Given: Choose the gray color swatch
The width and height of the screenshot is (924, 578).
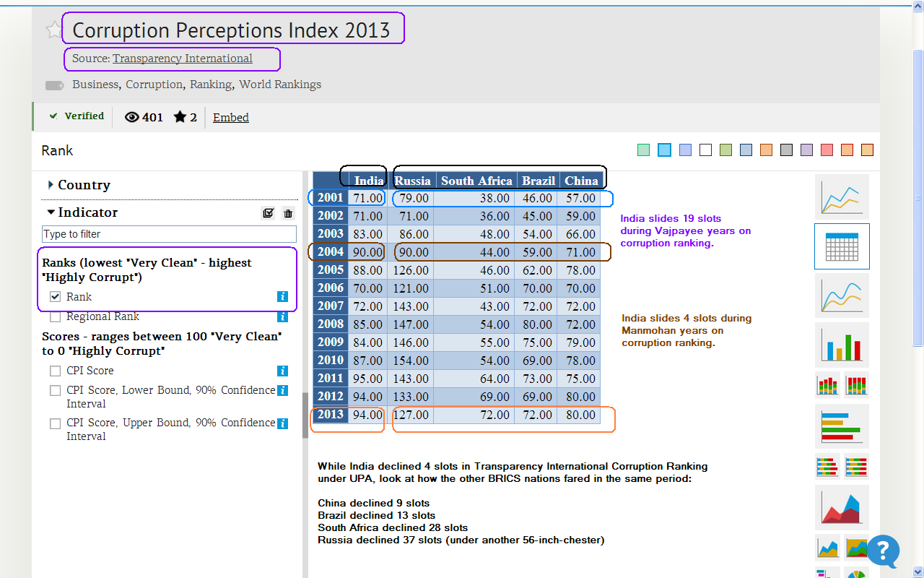Looking at the screenshot, I should [x=787, y=150].
